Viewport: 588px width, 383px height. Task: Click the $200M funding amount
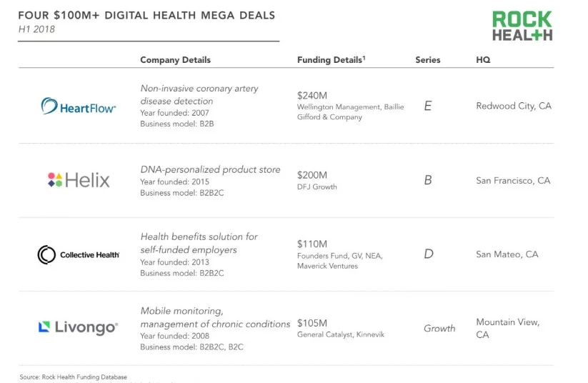312,175
